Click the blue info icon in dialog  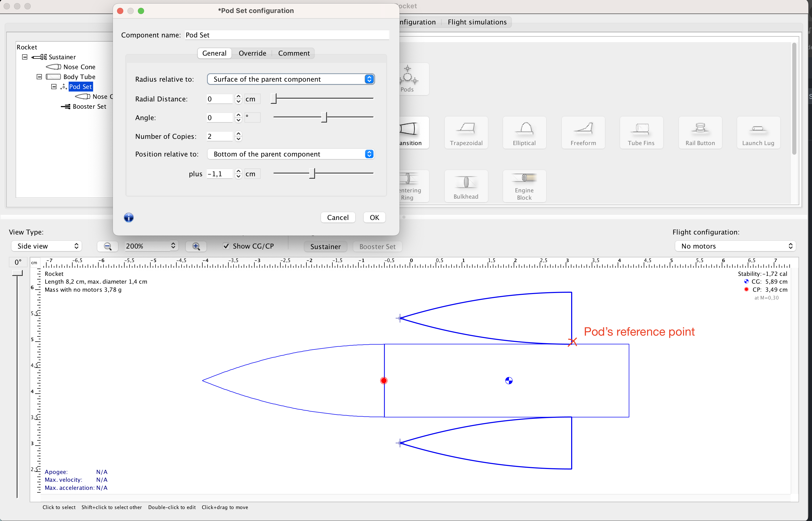(129, 218)
